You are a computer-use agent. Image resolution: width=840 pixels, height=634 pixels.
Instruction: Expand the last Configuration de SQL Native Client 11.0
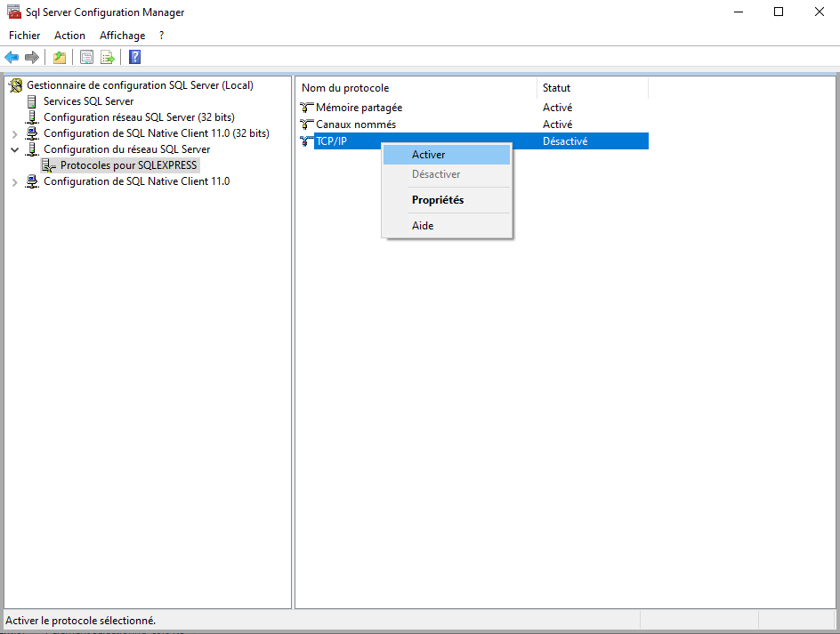tap(14, 181)
